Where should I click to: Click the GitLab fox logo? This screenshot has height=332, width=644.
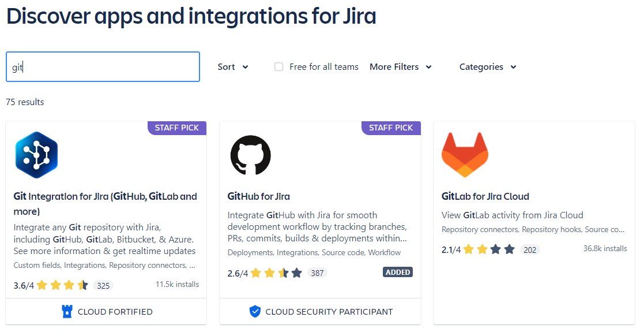pyautogui.click(x=465, y=155)
